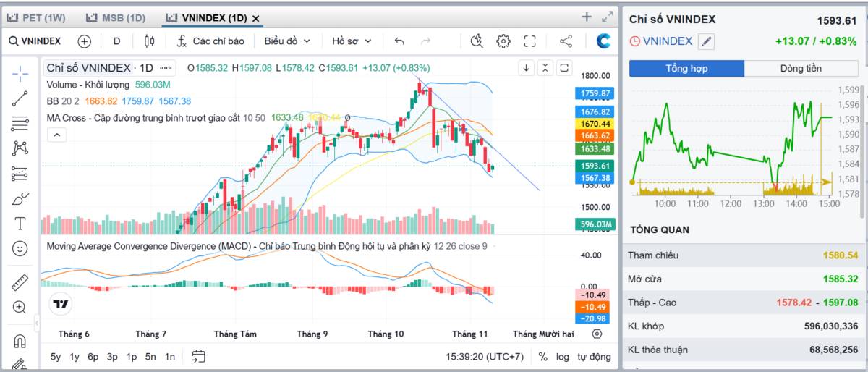
Task: Open the go-to-date calendar icon
Action: tap(199, 356)
